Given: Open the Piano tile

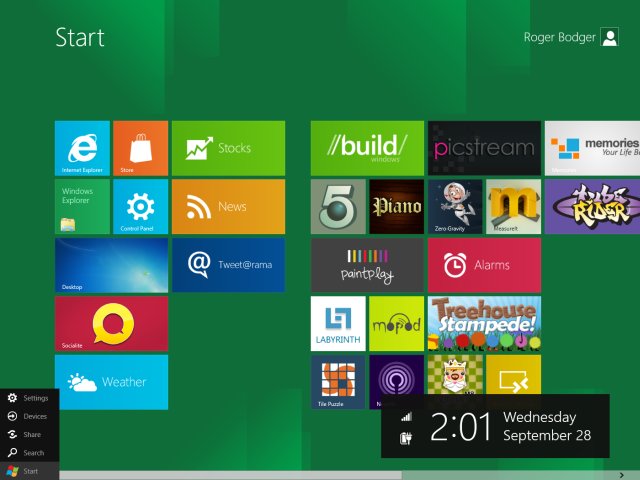Looking at the screenshot, I should click(x=396, y=207).
